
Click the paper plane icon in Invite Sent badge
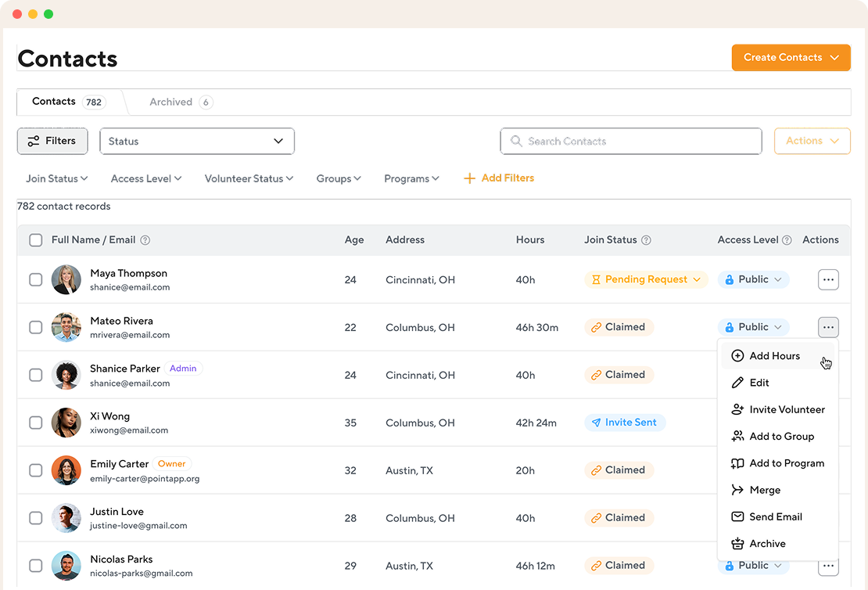tap(596, 423)
